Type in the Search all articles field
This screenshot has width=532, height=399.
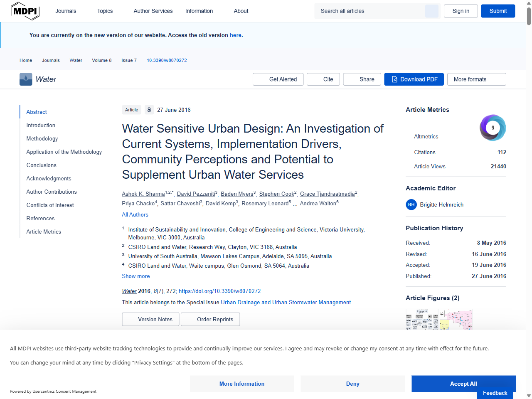(x=370, y=11)
